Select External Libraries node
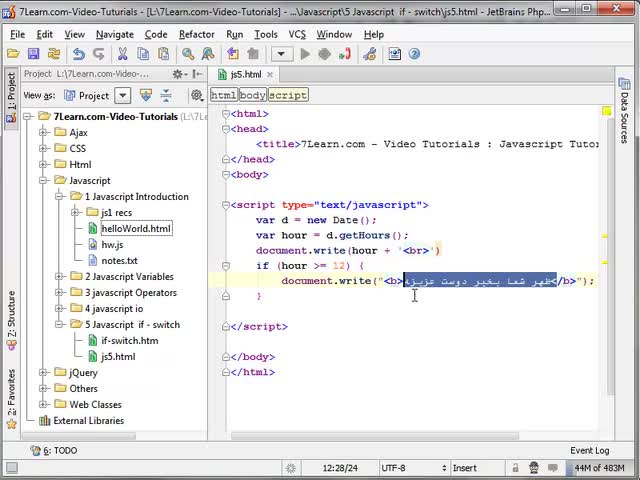This screenshot has height=480, width=640. coord(89,420)
